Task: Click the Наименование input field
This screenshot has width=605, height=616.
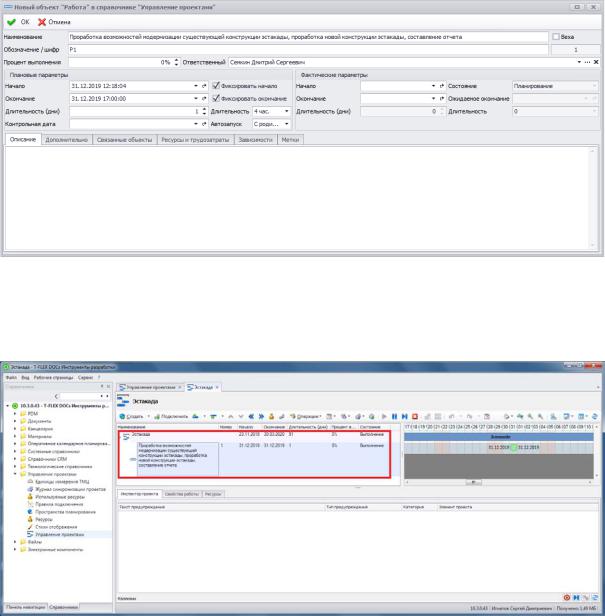Action: [x=308, y=37]
